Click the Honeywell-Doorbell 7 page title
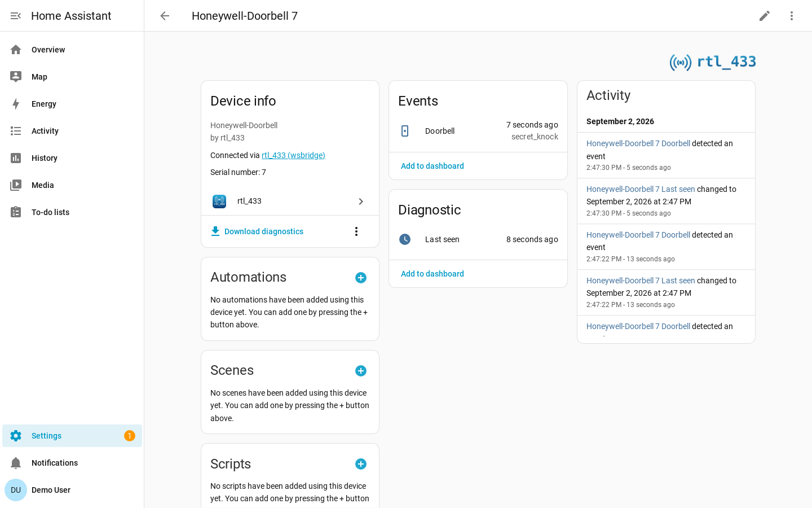 click(x=245, y=16)
